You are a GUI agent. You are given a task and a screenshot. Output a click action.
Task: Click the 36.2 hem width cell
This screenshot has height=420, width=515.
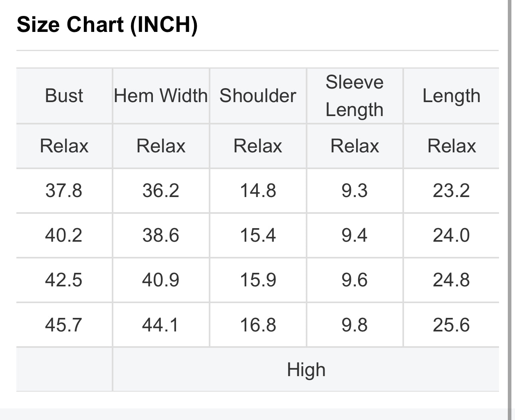[x=160, y=191]
